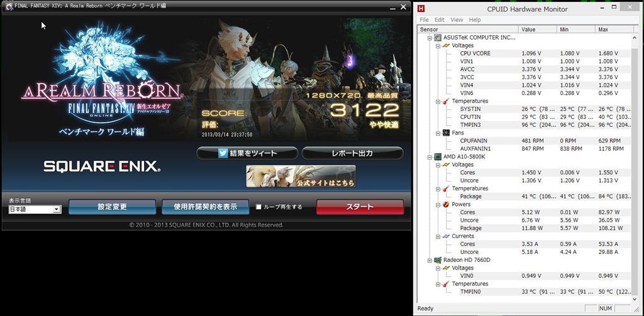Enable the ループ再生する loop playback checkbox
This screenshot has height=316, width=644.
(258, 207)
